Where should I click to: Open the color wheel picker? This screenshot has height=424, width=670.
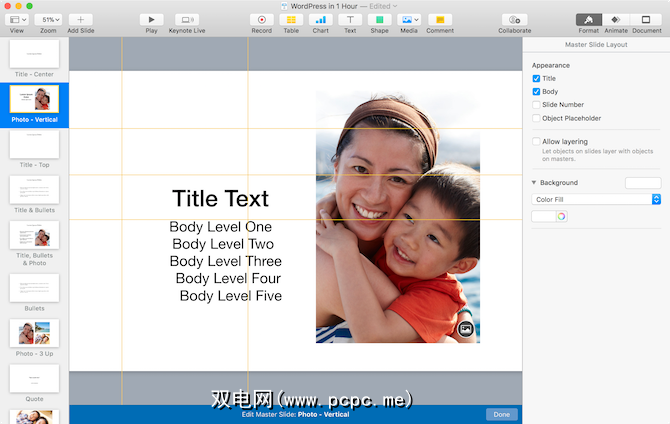click(561, 217)
